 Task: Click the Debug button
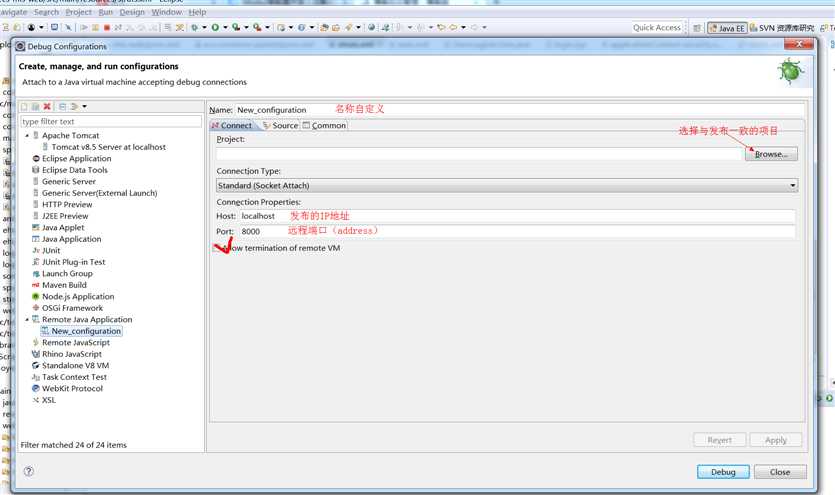tap(723, 472)
